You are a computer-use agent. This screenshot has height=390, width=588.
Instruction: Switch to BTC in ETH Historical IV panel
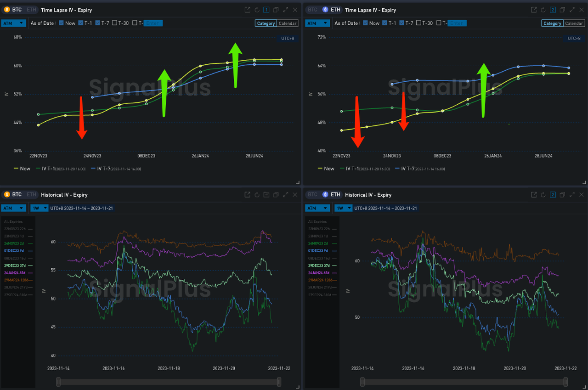[312, 195]
